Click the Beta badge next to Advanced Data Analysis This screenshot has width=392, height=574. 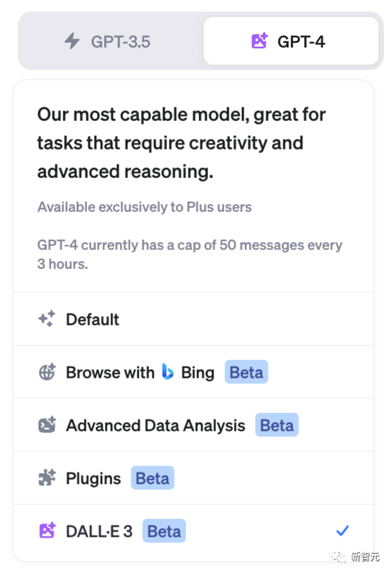pyautogui.click(x=277, y=425)
